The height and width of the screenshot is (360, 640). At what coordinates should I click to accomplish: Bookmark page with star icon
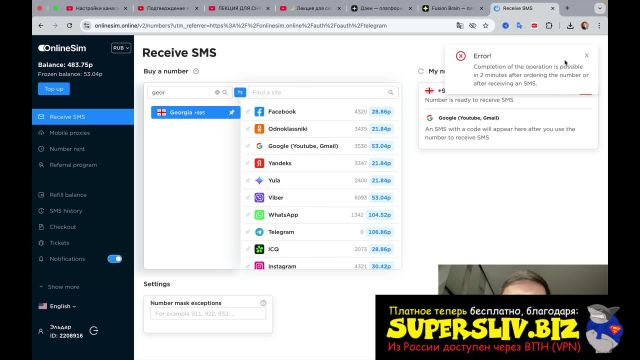point(485,25)
